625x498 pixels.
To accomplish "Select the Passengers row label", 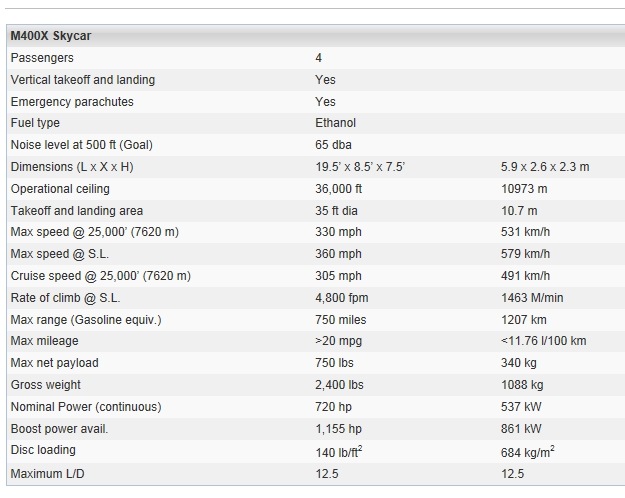I will pyautogui.click(x=42, y=58).
